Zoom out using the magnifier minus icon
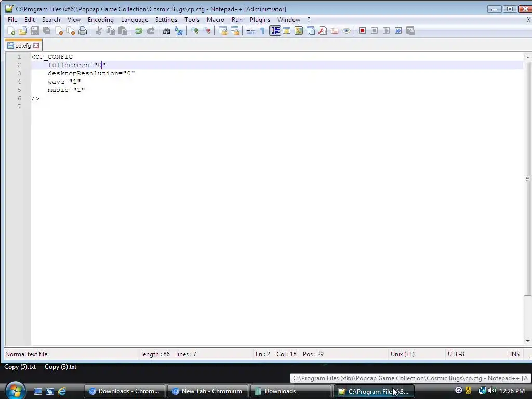 [206, 31]
